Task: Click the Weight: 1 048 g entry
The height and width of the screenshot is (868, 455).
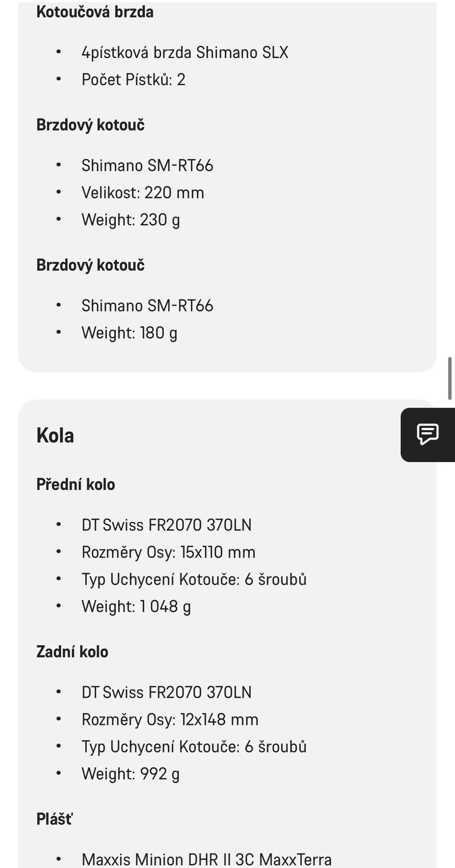Action: point(136,606)
